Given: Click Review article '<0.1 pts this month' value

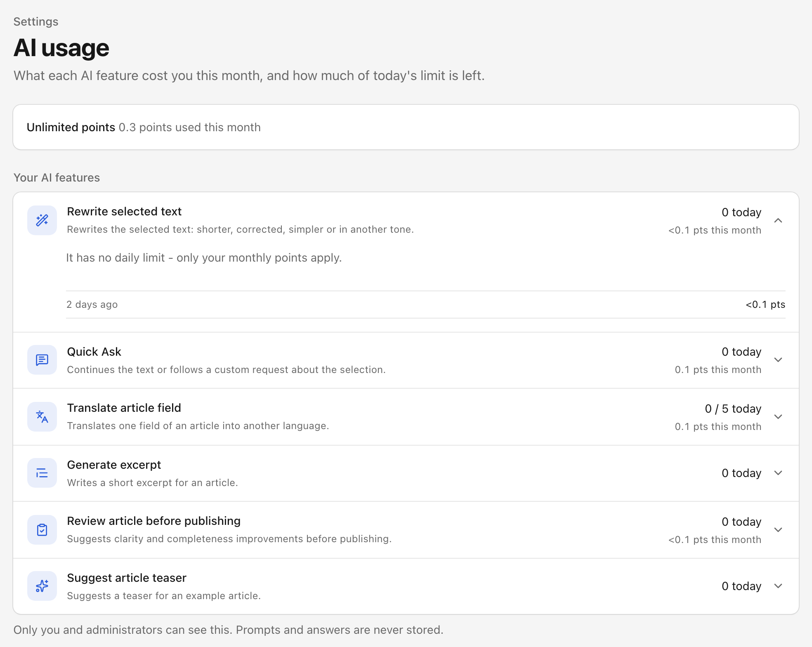Looking at the screenshot, I should coord(715,540).
